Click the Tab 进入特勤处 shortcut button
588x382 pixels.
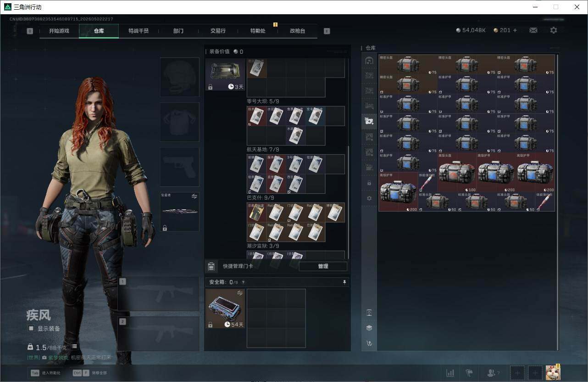coord(45,373)
